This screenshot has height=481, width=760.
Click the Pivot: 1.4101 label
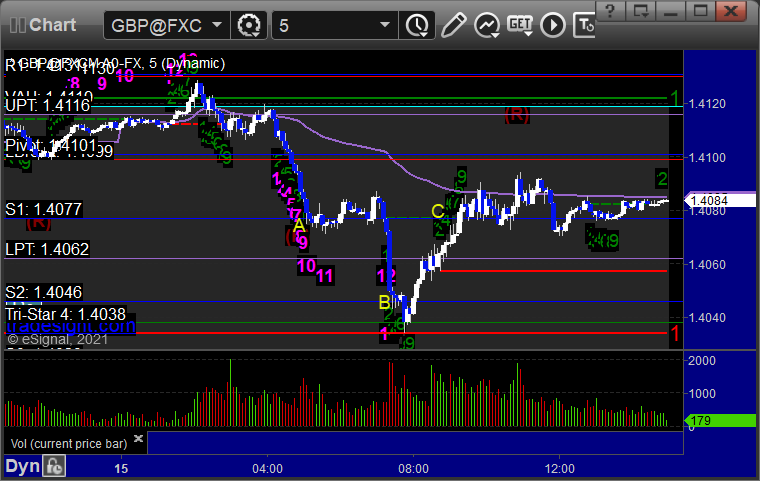point(51,145)
